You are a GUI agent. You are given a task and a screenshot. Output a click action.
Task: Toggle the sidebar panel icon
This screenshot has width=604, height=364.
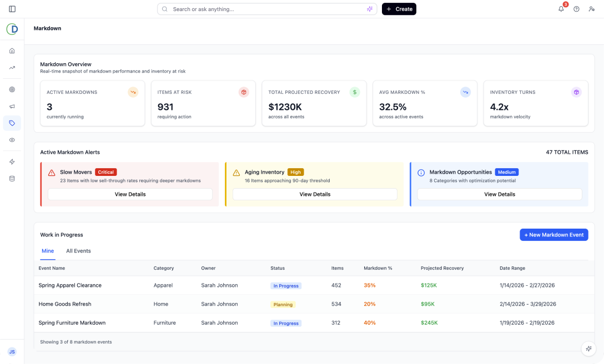pos(12,9)
